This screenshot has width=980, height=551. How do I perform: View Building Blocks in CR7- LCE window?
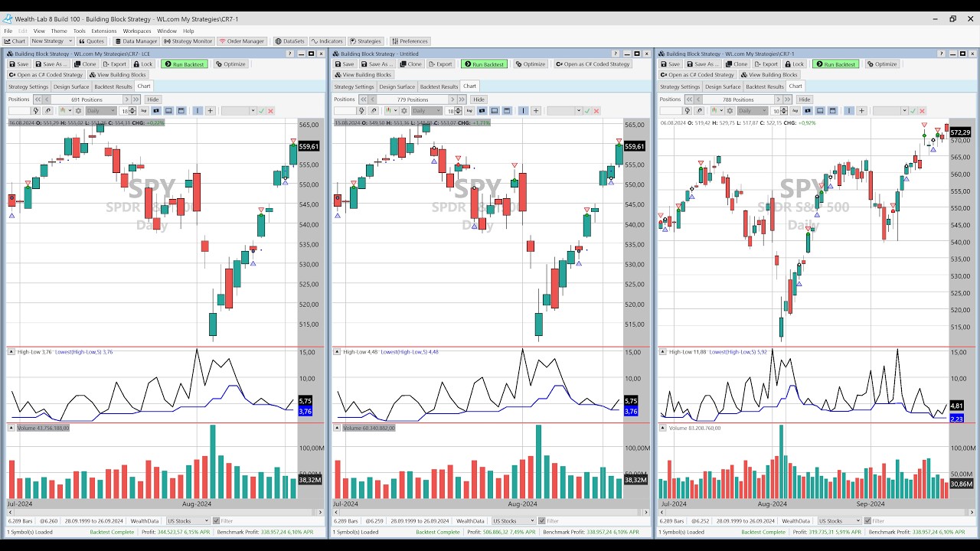click(118, 75)
